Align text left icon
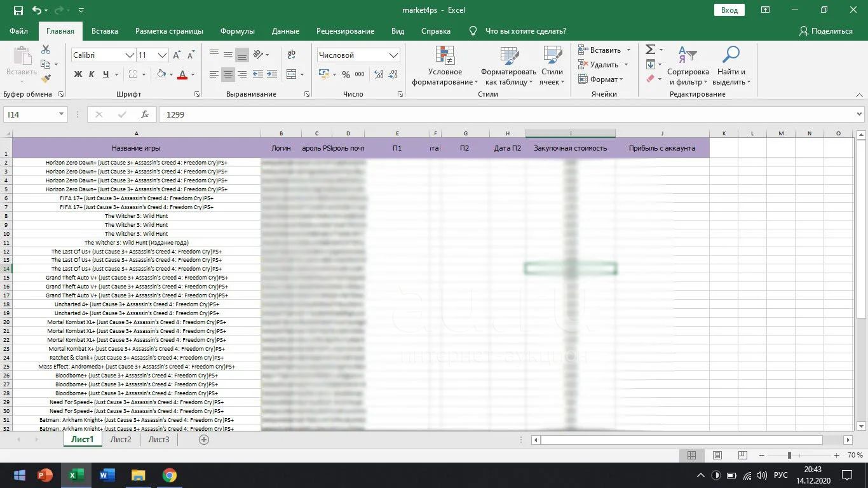The image size is (868, 488). pos(214,74)
